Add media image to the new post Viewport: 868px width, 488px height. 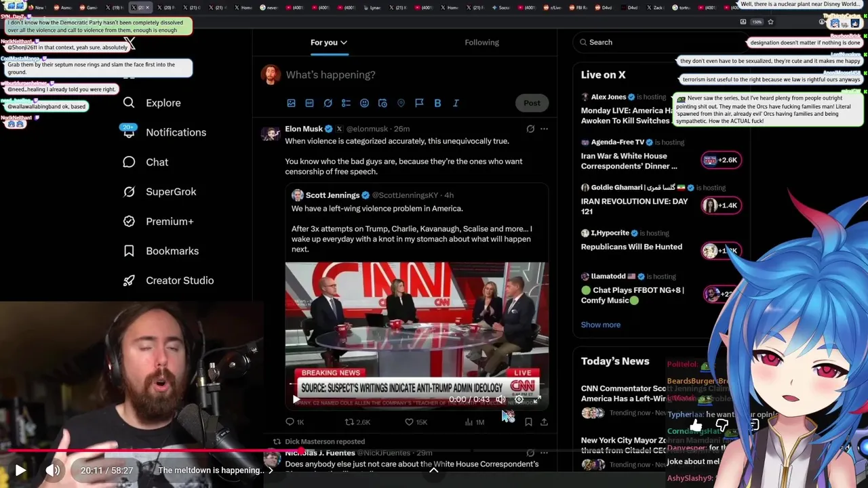point(291,103)
